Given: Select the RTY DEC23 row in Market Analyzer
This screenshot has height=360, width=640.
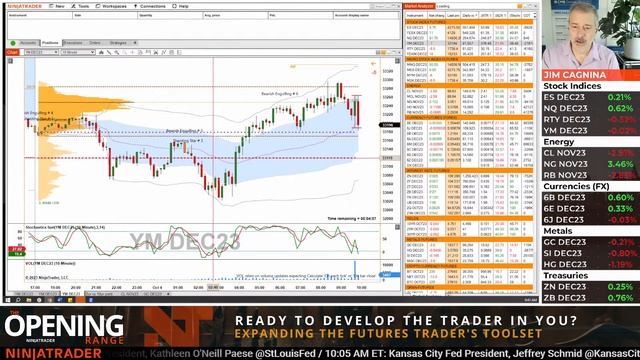Looking at the screenshot, I should pyautogui.click(x=469, y=49).
